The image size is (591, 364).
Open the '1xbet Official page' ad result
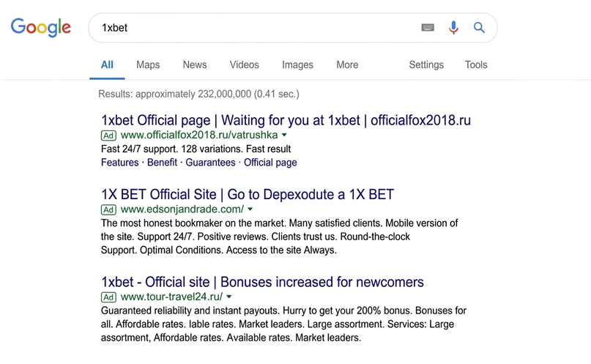(286, 120)
